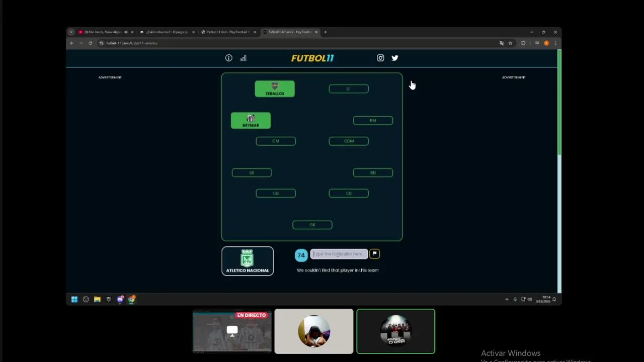The height and width of the screenshot is (362, 644).
Task: Open the Instagram icon link
Action: tap(380, 58)
